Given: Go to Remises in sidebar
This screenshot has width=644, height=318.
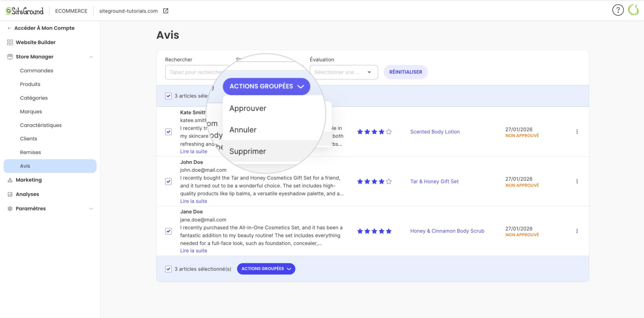Looking at the screenshot, I should pos(31,153).
